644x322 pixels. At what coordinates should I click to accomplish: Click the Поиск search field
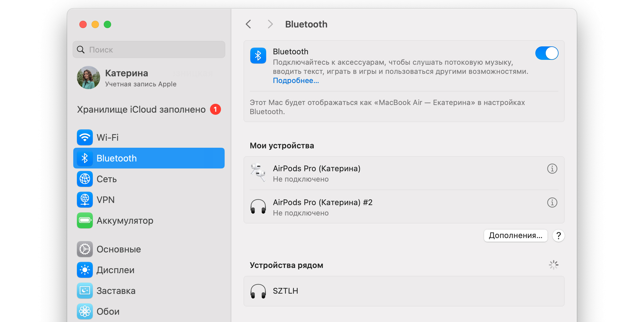point(149,49)
